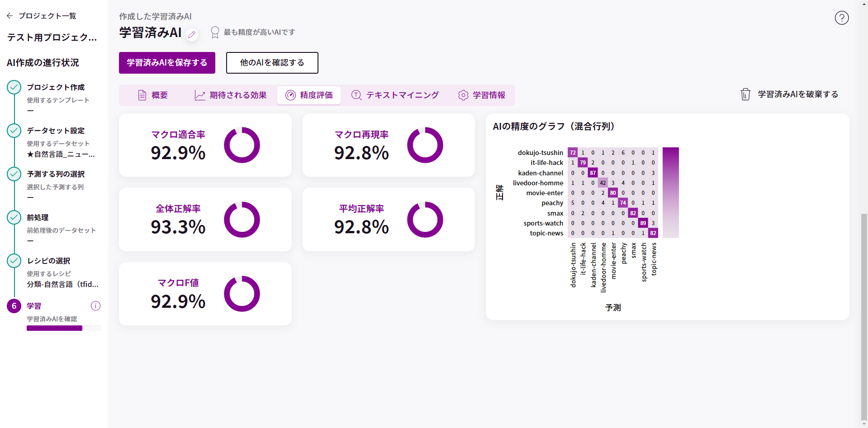The width and height of the screenshot is (868, 428).
Task: Open the テキストマイニング tab
Action: (395, 95)
